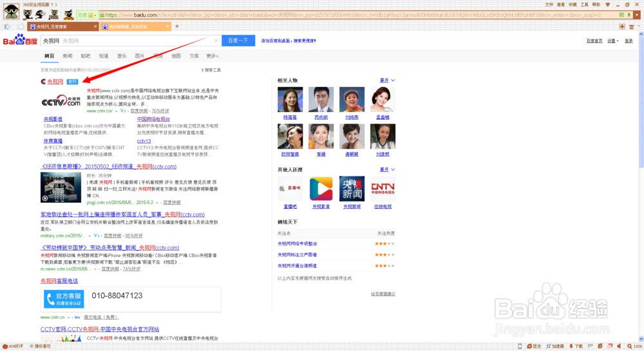
Task: Open the 中国网络电视台 sublink
Action: click(x=154, y=119)
